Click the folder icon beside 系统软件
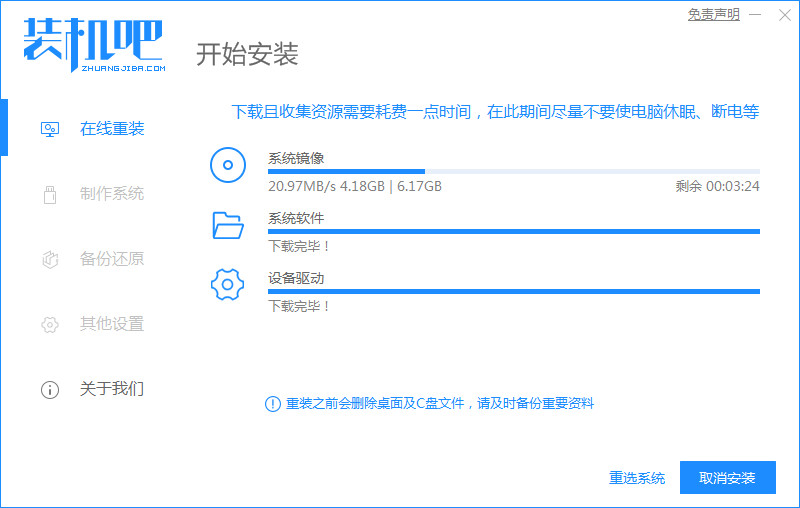 [x=228, y=225]
